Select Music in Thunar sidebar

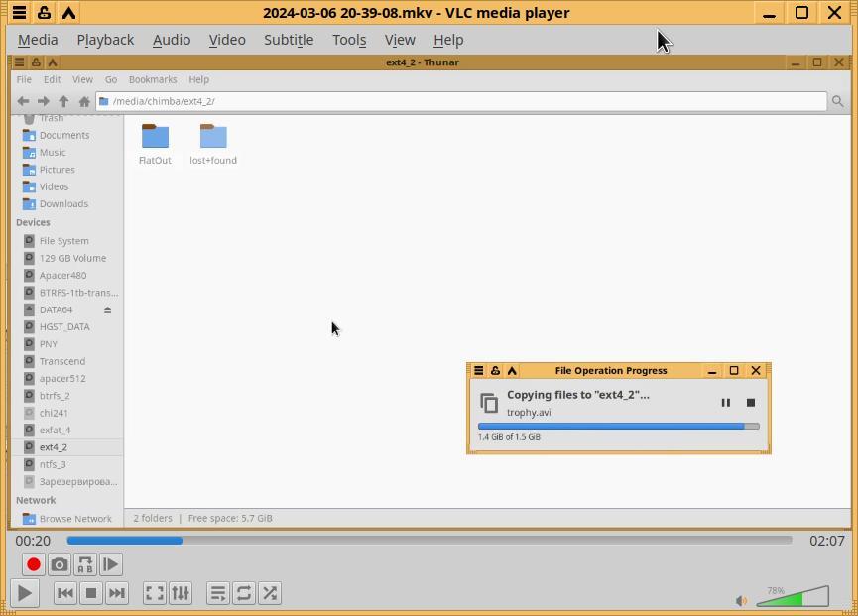pyautogui.click(x=53, y=152)
